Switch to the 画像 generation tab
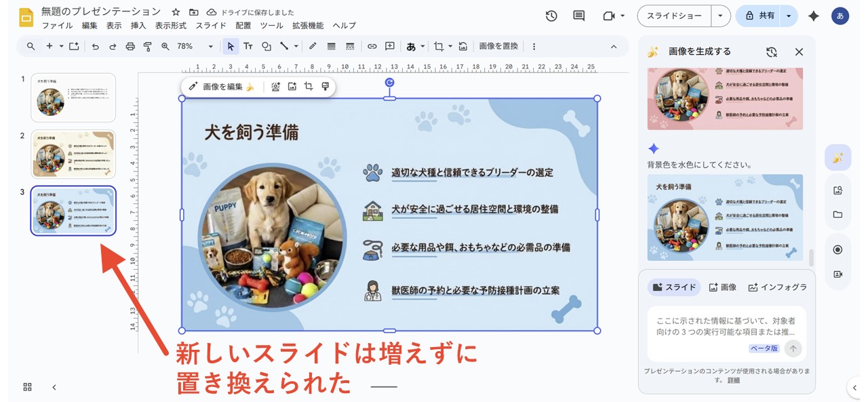Viewport: 868px width, 402px height. coord(723,287)
